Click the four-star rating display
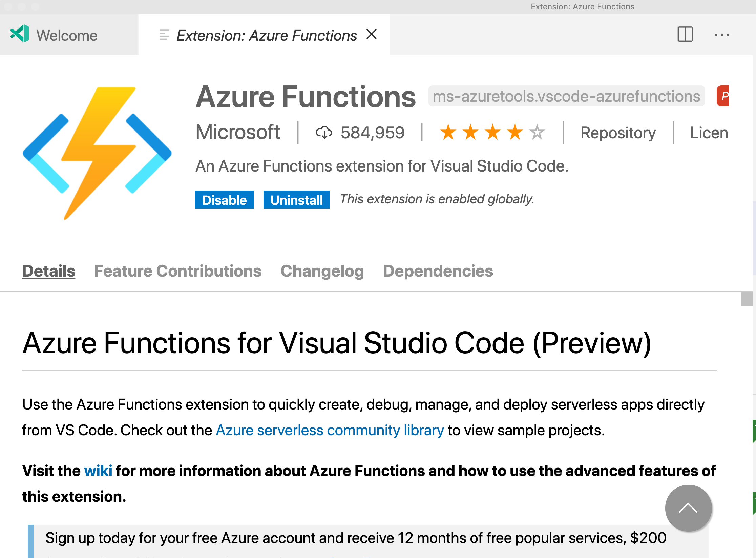This screenshot has height=558, width=756. click(x=491, y=133)
